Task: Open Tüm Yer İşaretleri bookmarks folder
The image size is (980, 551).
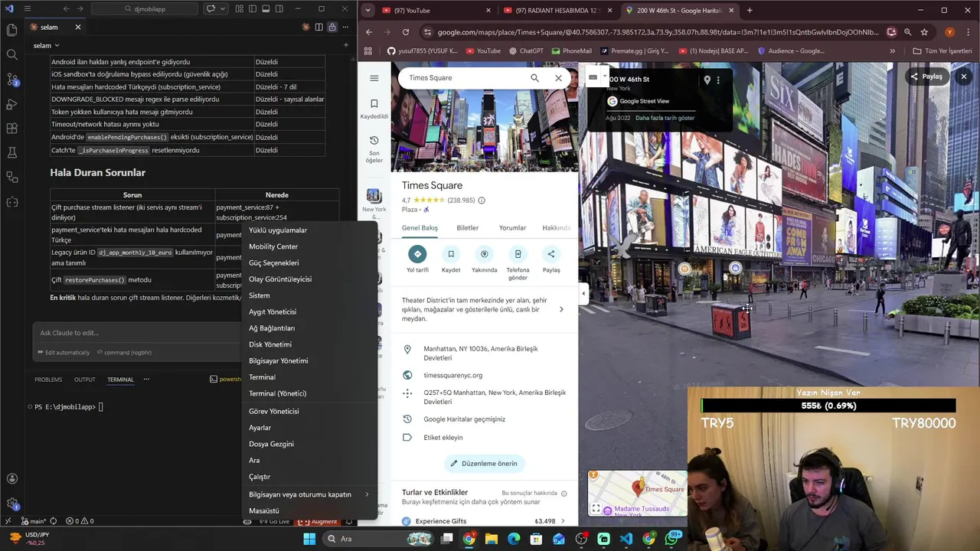Action: [942, 51]
